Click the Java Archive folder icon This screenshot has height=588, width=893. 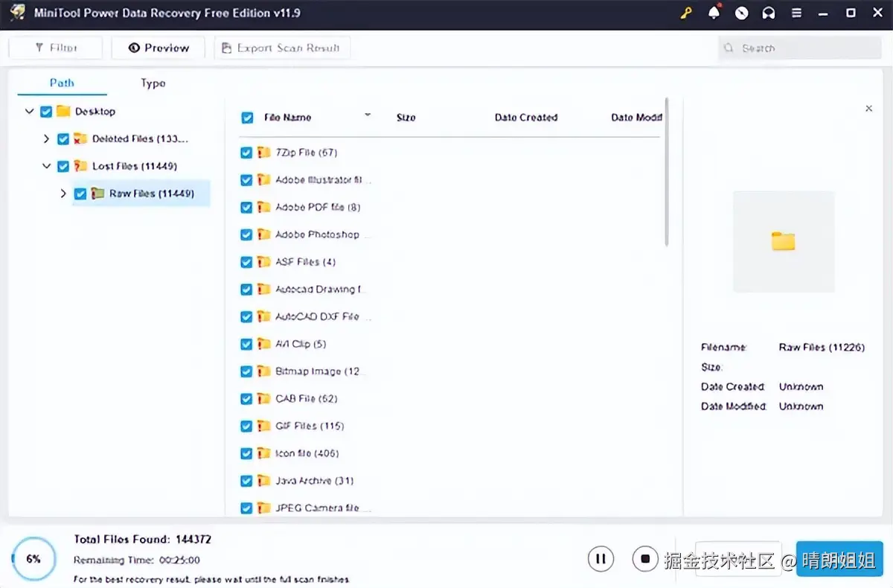(x=263, y=481)
